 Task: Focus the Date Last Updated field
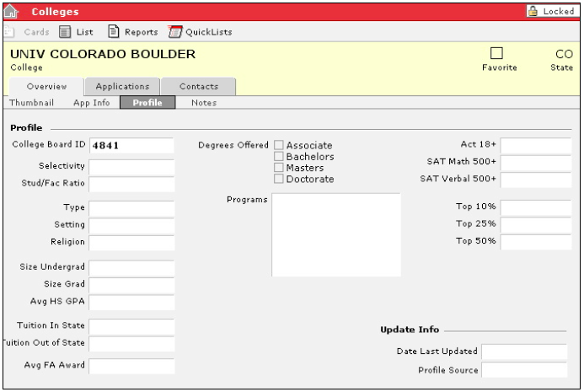pos(523,352)
